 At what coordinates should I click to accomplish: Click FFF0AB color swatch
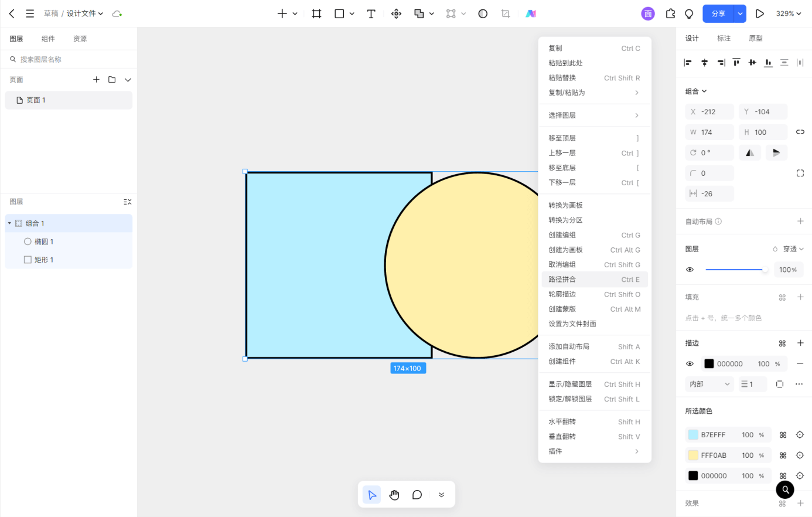[x=693, y=455]
